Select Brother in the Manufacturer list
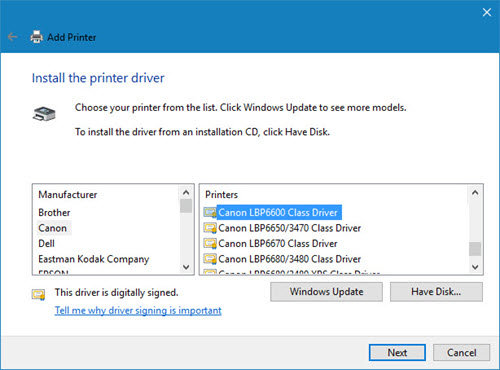Viewport: 500px width, 370px height. tap(54, 212)
